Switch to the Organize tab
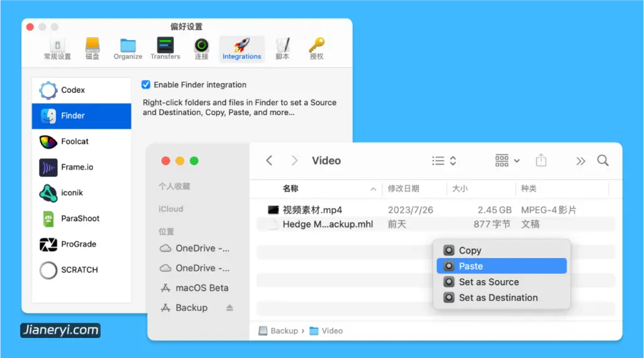 pyautogui.click(x=128, y=49)
